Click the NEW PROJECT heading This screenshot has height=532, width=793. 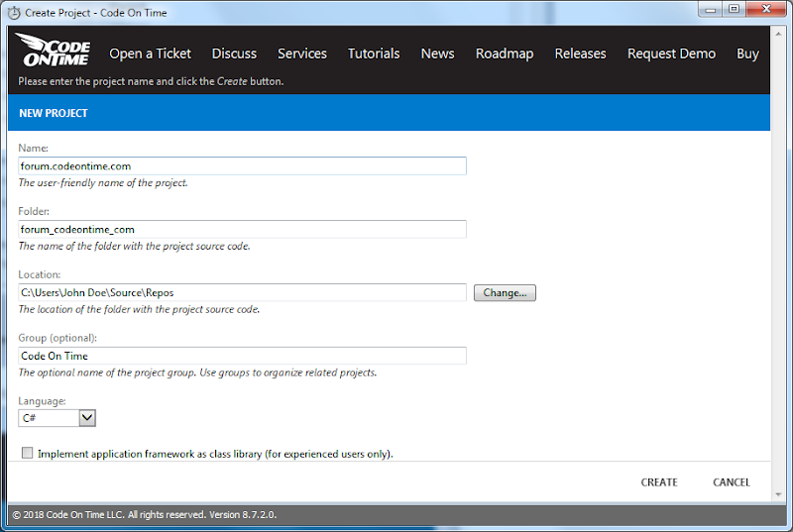point(54,113)
